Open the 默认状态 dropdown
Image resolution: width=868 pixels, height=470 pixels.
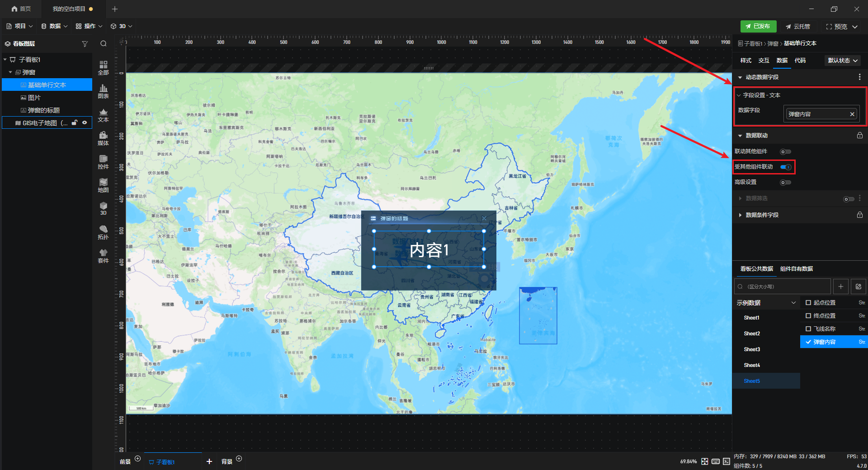click(x=843, y=61)
